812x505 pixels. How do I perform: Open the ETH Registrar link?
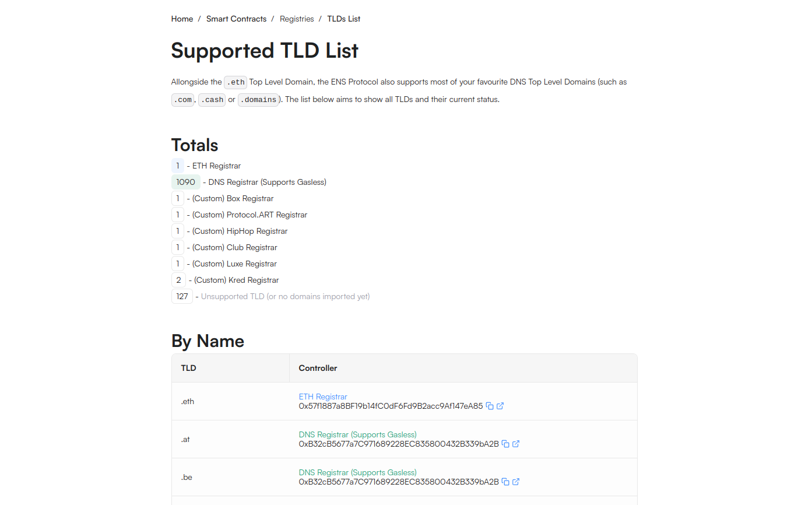323,397
